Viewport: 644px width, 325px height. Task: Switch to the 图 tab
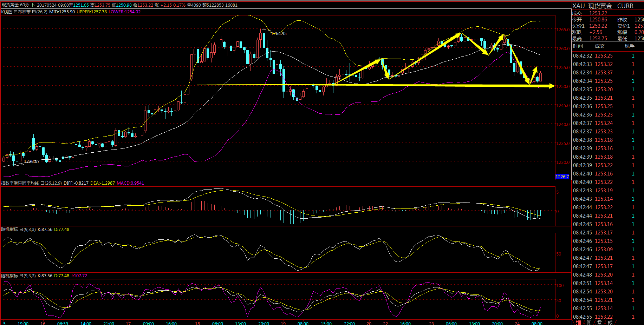coord(589,322)
